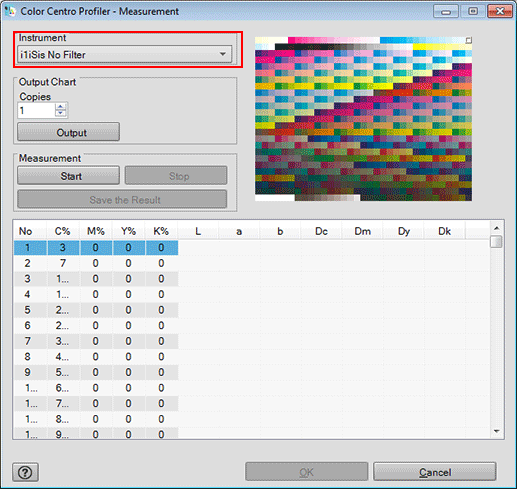Click the Copies number field
Image resolution: width=517 pixels, height=489 pixels.
36,110
